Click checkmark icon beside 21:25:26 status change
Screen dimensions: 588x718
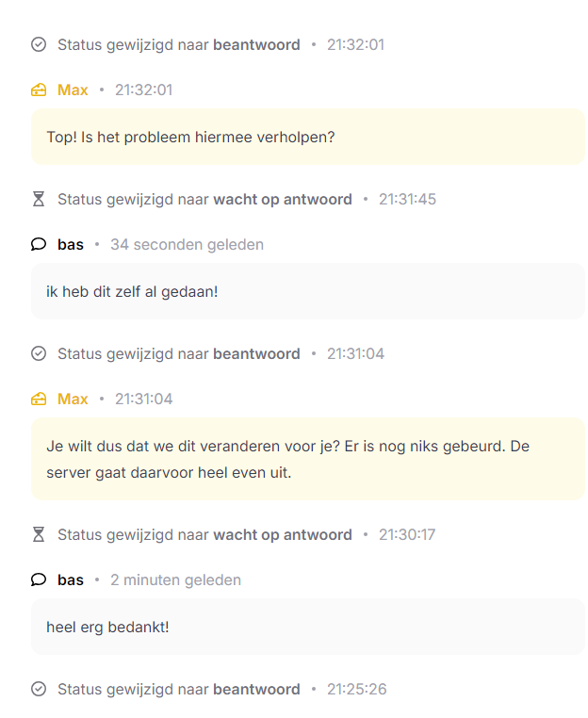tap(39, 689)
